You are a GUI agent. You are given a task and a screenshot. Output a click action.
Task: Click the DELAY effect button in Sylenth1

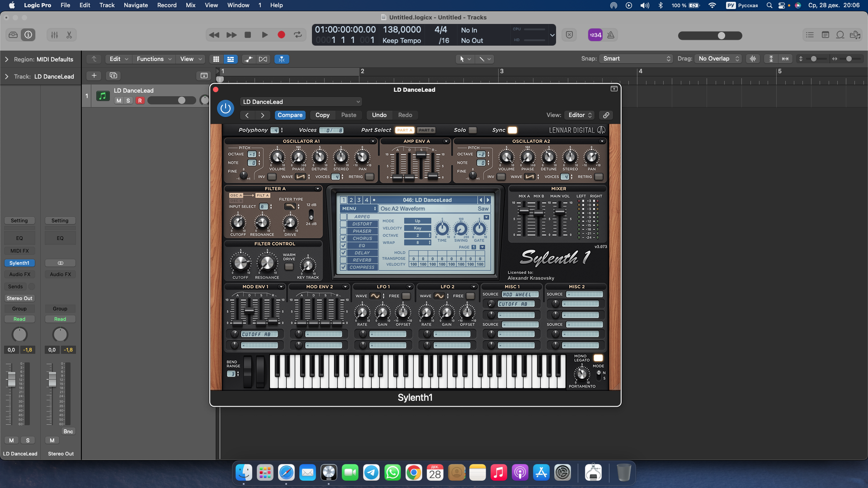tap(362, 252)
